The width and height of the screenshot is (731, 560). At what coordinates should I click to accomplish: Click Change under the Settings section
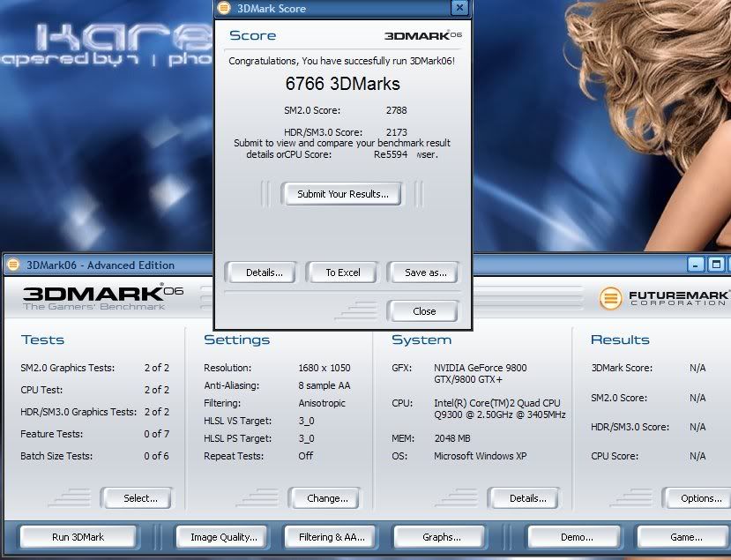point(327,498)
